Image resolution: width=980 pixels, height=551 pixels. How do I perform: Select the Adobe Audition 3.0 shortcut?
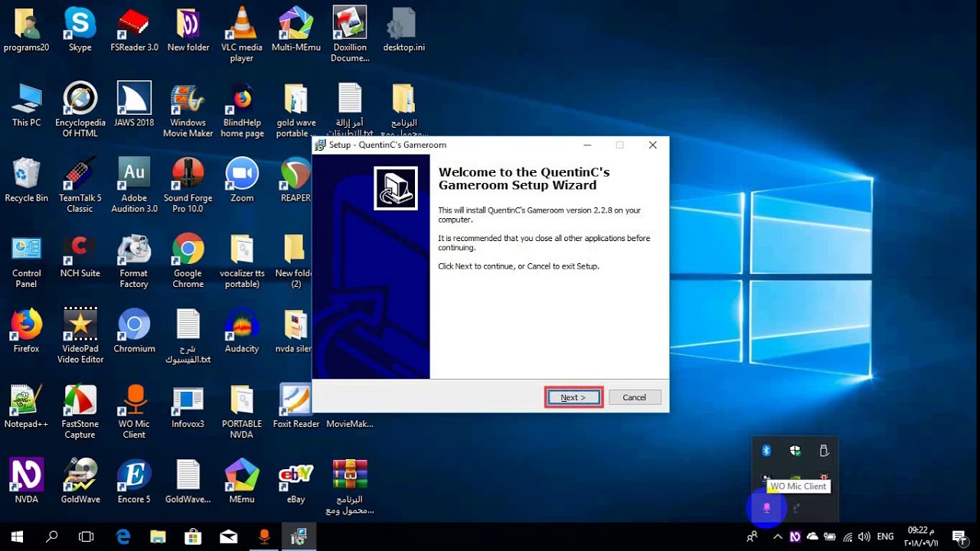click(134, 186)
